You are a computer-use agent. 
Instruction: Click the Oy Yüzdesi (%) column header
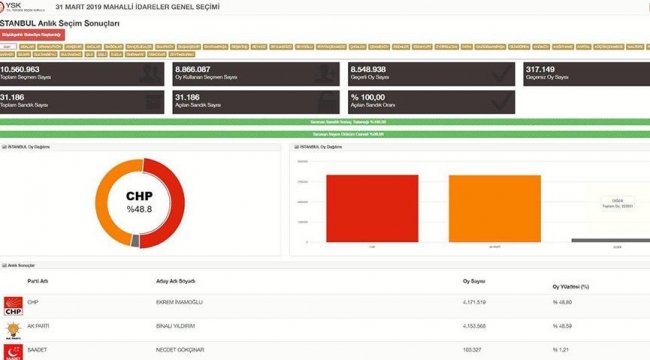click(570, 287)
